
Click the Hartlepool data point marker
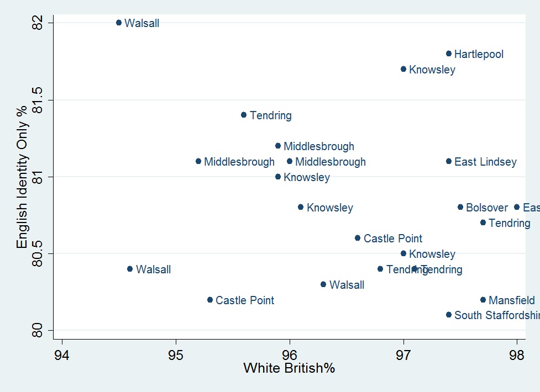pos(449,54)
